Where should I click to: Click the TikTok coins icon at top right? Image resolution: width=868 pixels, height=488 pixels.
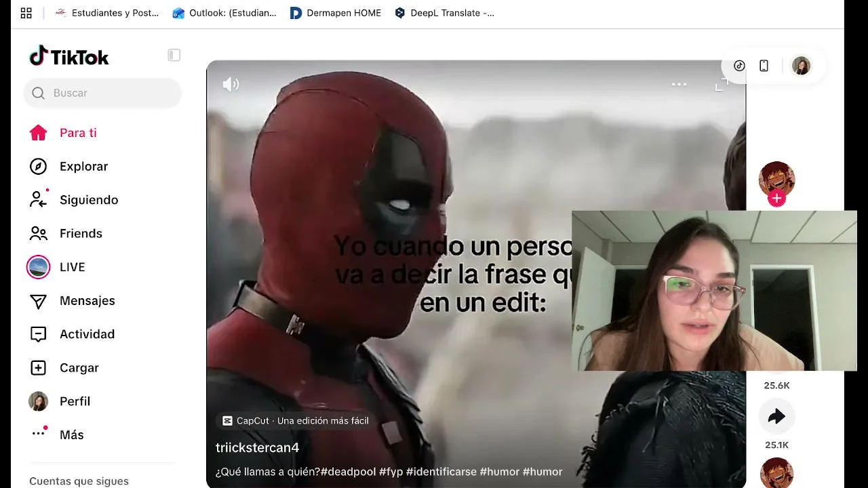[739, 66]
